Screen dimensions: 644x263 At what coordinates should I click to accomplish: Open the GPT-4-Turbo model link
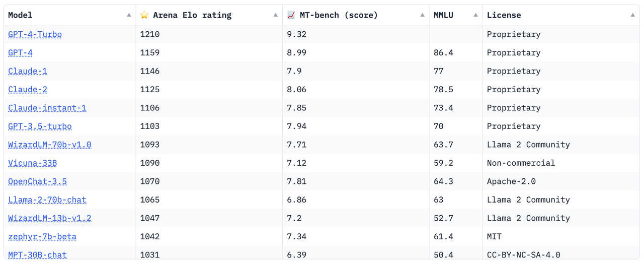pyautogui.click(x=35, y=34)
